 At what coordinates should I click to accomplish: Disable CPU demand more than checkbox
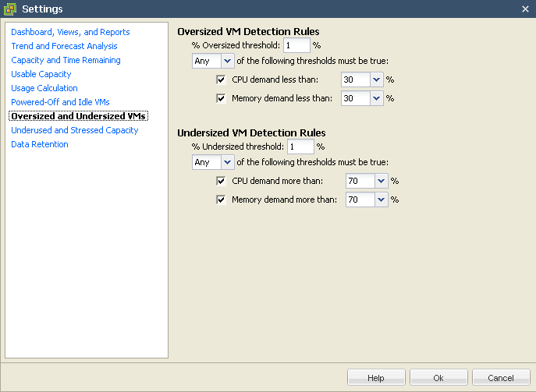pyautogui.click(x=221, y=181)
